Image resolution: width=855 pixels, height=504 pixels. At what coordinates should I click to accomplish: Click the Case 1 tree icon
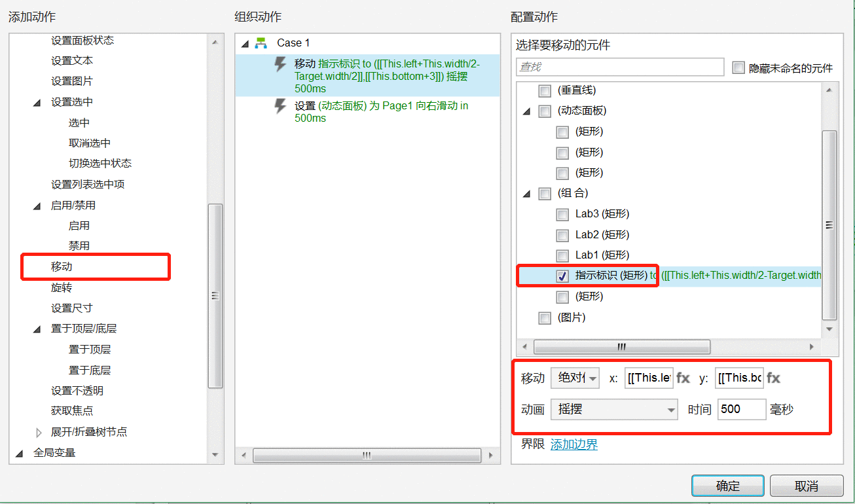pos(261,43)
